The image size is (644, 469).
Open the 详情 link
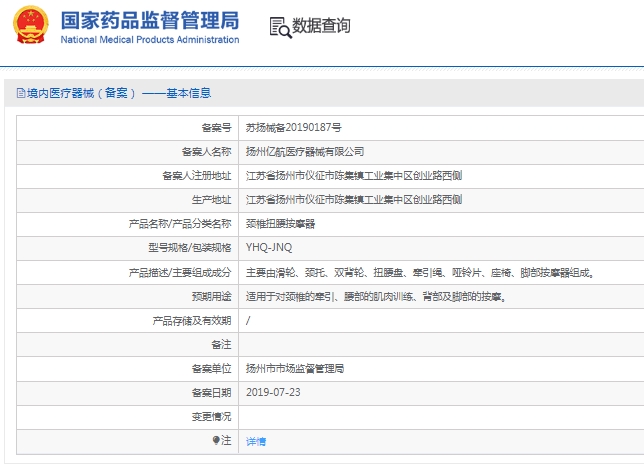point(256,441)
